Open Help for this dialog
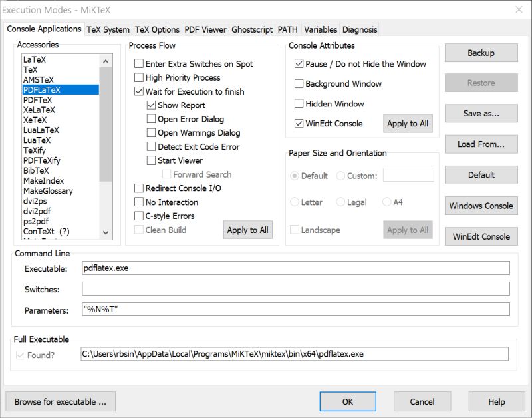The image size is (532, 418). (497, 402)
